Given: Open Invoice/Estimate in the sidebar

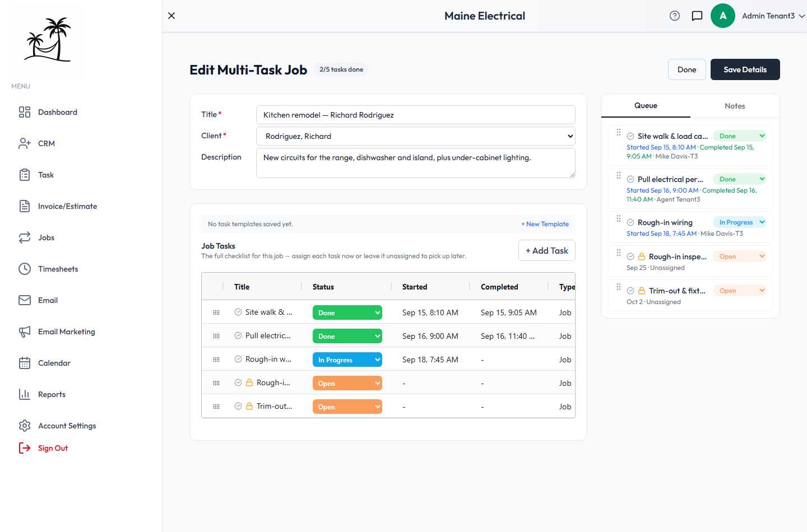Looking at the screenshot, I should pyautogui.click(x=58, y=206).
